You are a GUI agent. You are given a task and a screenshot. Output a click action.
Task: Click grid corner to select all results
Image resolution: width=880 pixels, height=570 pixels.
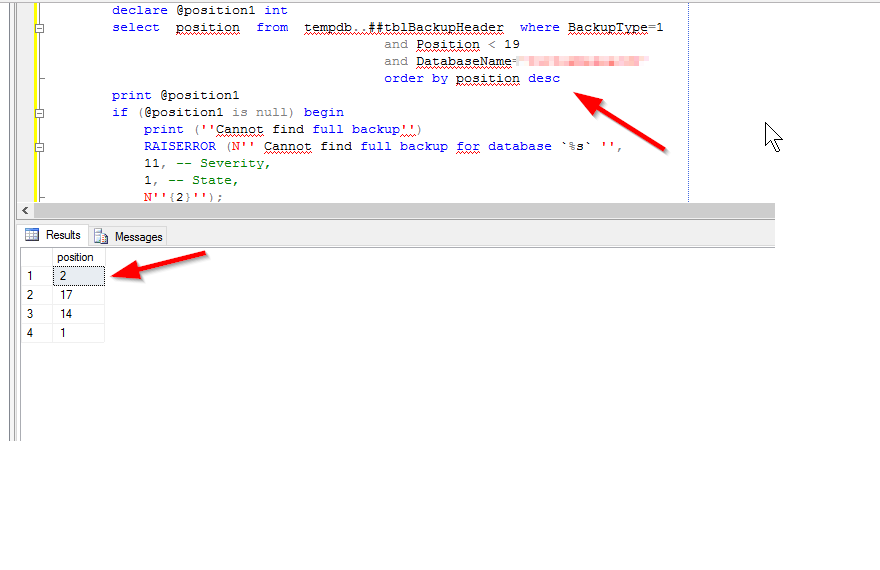[36, 257]
